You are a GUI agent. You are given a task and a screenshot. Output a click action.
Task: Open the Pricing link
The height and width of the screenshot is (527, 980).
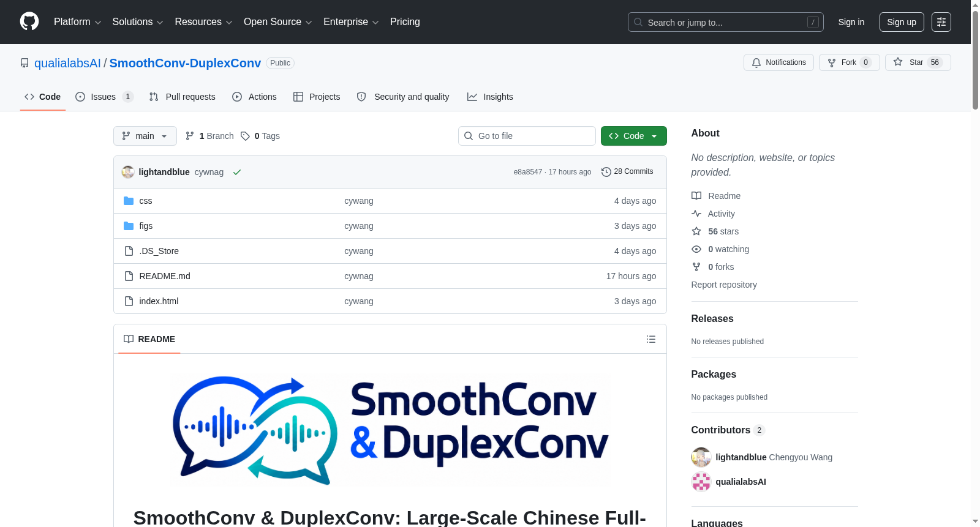pos(405,22)
